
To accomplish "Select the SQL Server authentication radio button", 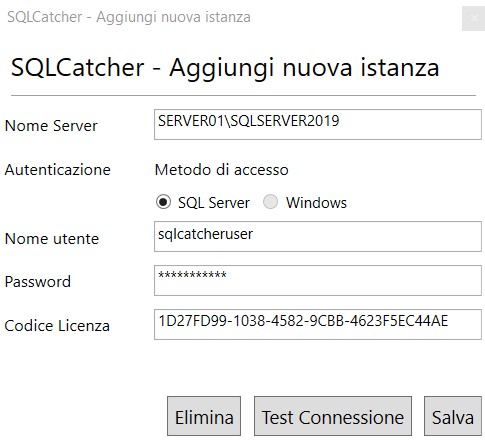I will (x=163, y=202).
